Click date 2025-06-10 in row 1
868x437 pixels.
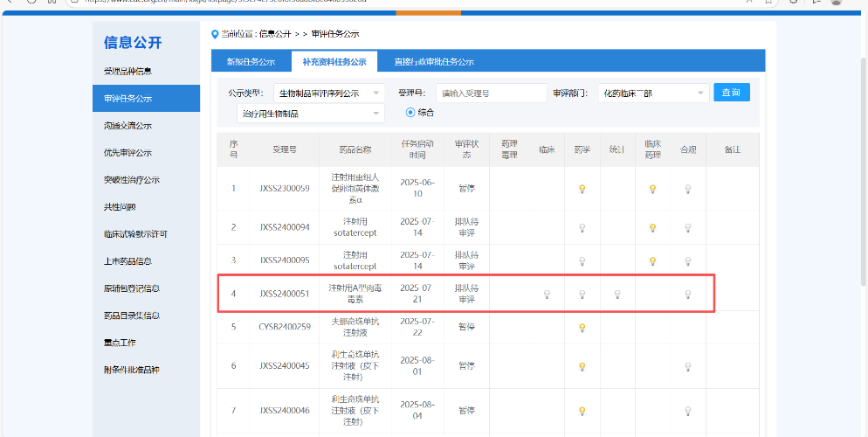[x=418, y=189]
